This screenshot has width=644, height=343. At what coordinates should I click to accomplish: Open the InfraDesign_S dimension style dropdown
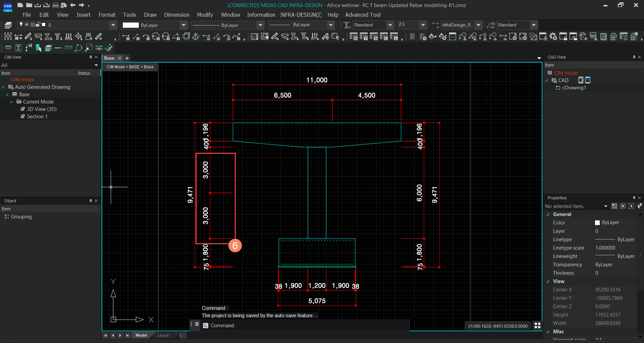click(x=479, y=25)
